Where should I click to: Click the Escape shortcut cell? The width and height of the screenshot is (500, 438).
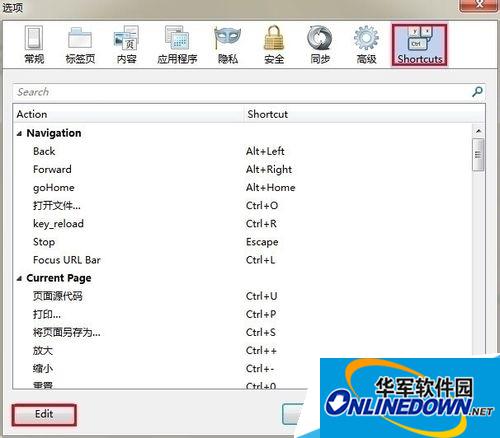coord(262,242)
